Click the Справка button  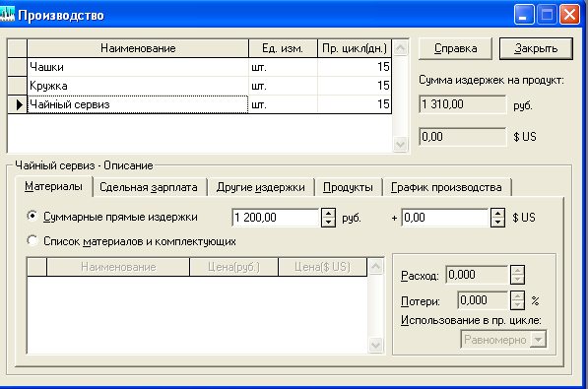pyautogui.click(x=455, y=48)
